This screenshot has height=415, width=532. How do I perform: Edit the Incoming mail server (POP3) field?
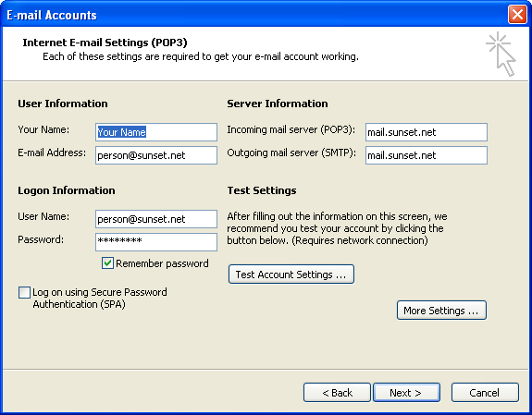427,132
